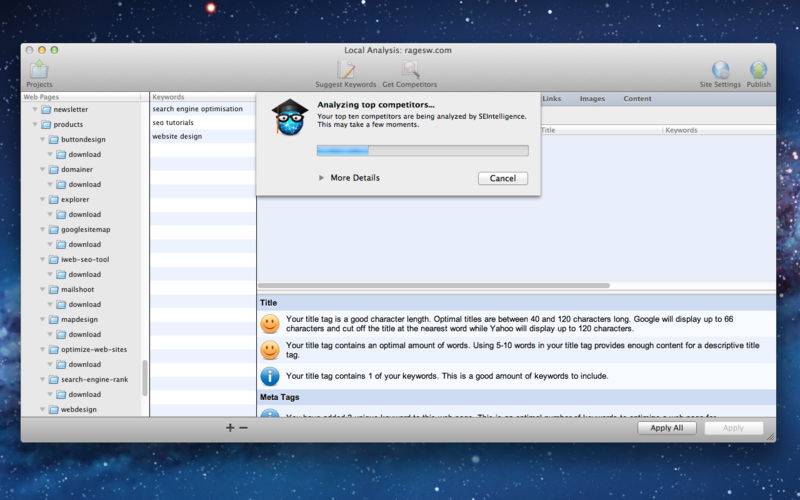This screenshot has width=800, height=500.
Task: Switch to the Links tab
Action: tap(552, 99)
